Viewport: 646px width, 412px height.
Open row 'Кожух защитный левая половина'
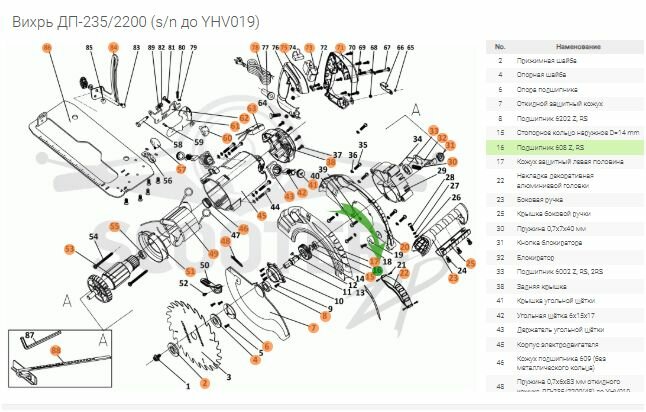tap(564, 162)
